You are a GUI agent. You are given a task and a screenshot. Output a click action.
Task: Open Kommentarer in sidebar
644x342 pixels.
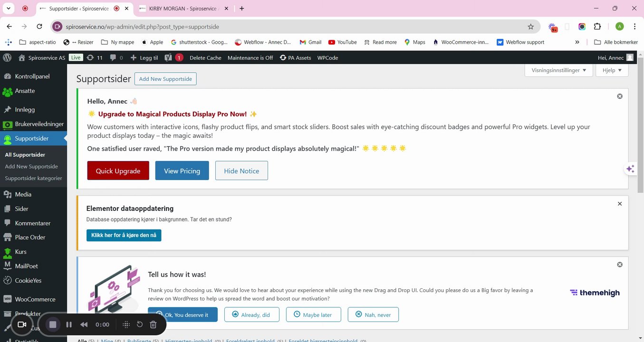click(x=33, y=223)
